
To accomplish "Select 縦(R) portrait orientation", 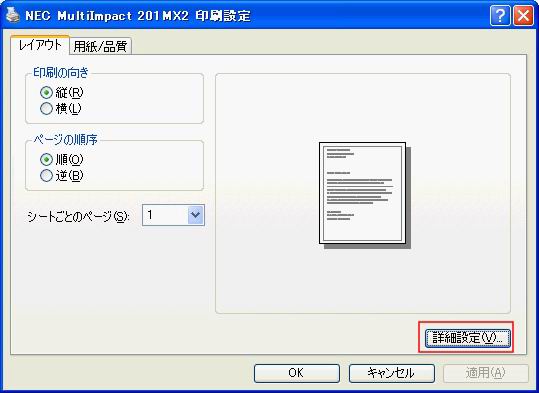I will pos(46,92).
